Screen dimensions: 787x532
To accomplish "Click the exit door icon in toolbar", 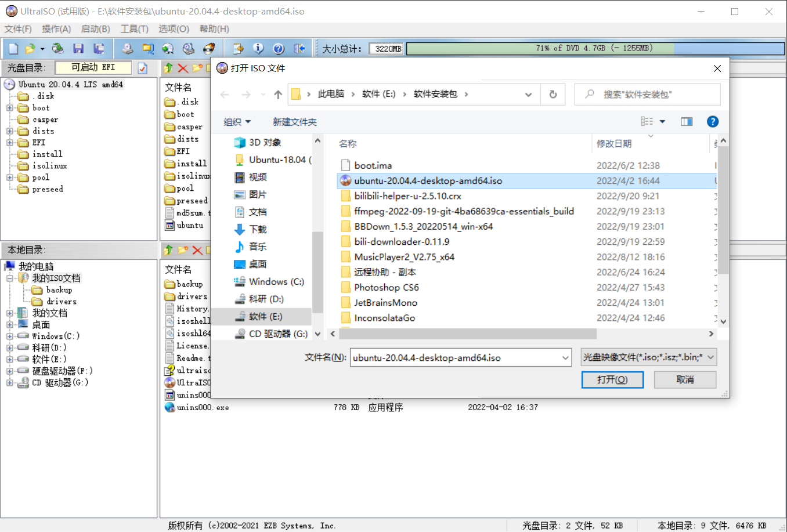I will click(299, 49).
